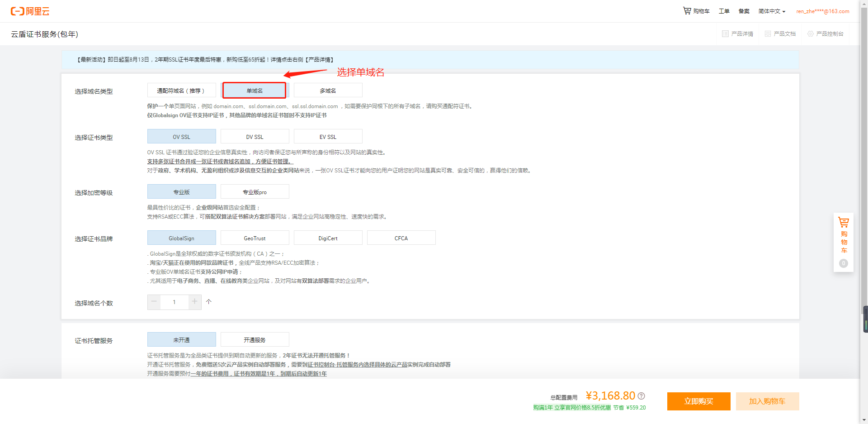
Task: Click the 立即购买 buy now button
Action: tap(698, 401)
